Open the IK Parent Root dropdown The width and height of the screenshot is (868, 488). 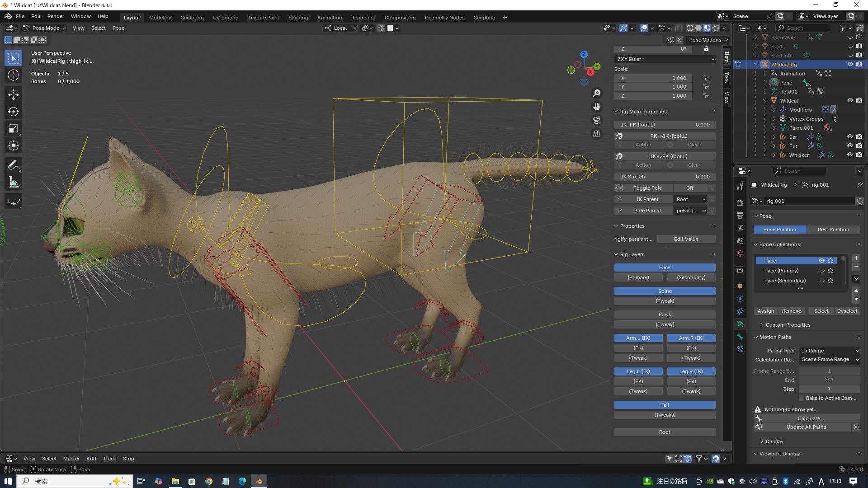[690, 199]
